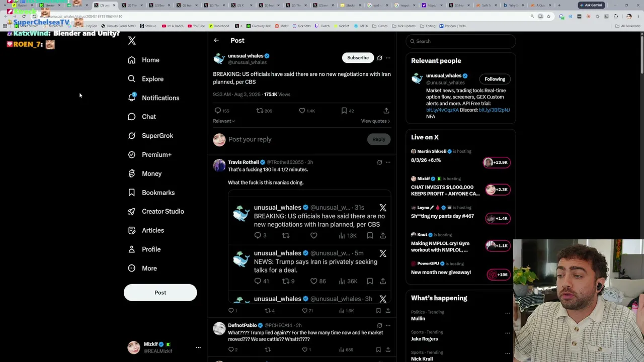The image size is (644, 362).
Task: Open more options for unusual_whales main post
Action: (x=388, y=58)
